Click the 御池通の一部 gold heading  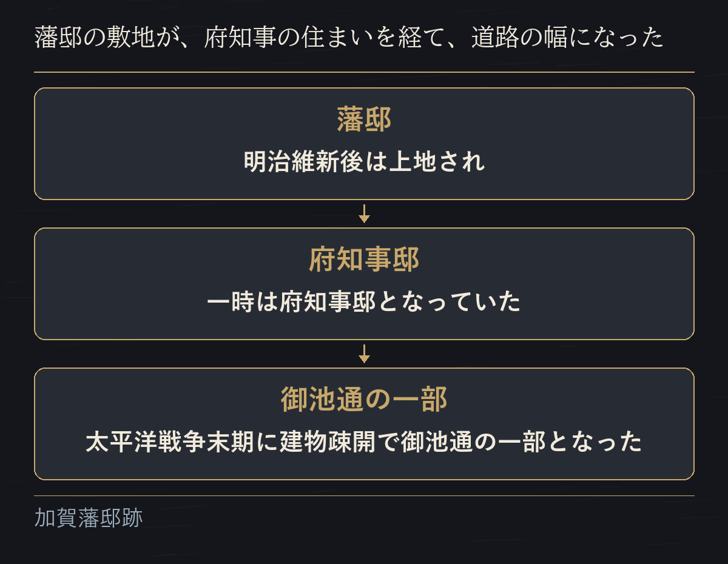364,400
